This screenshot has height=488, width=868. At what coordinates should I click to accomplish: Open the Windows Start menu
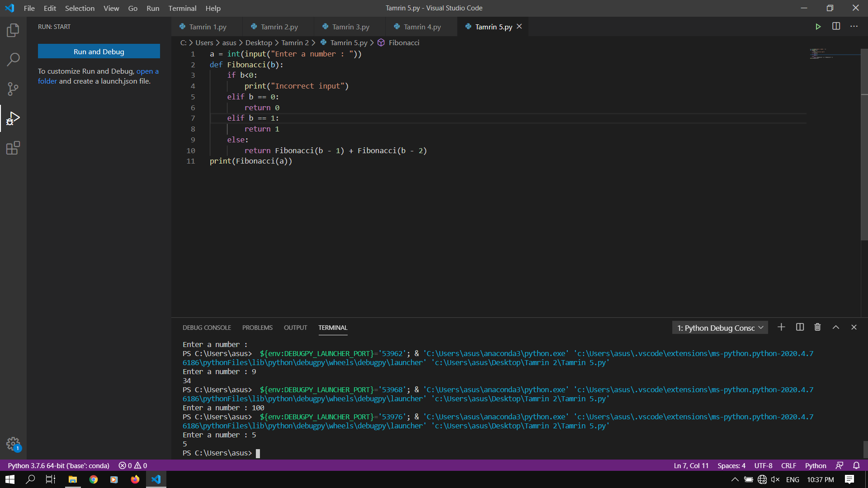point(10,479)
